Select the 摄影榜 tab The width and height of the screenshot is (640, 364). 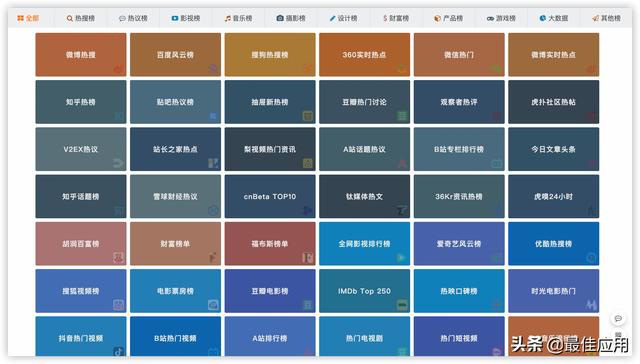[291, 18]
